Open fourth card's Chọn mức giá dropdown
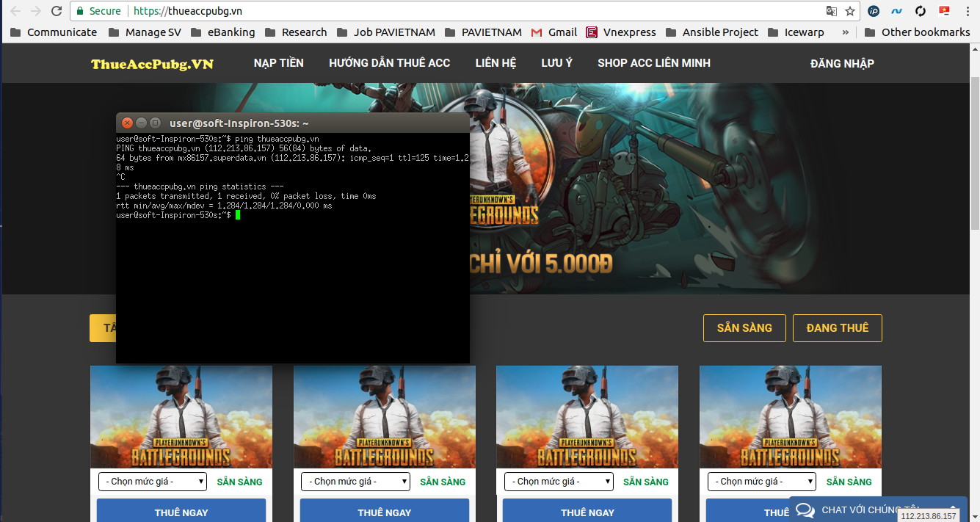The height and width of the screenshot is (522, 980). (x=762, y=482)
